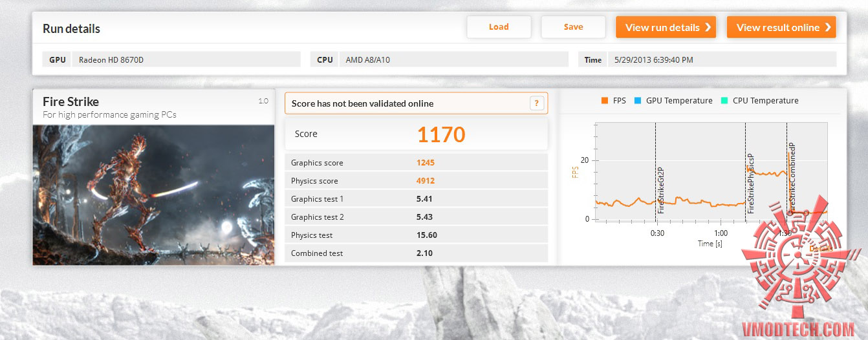Click the Run details heading

click(x=71, y=28)
